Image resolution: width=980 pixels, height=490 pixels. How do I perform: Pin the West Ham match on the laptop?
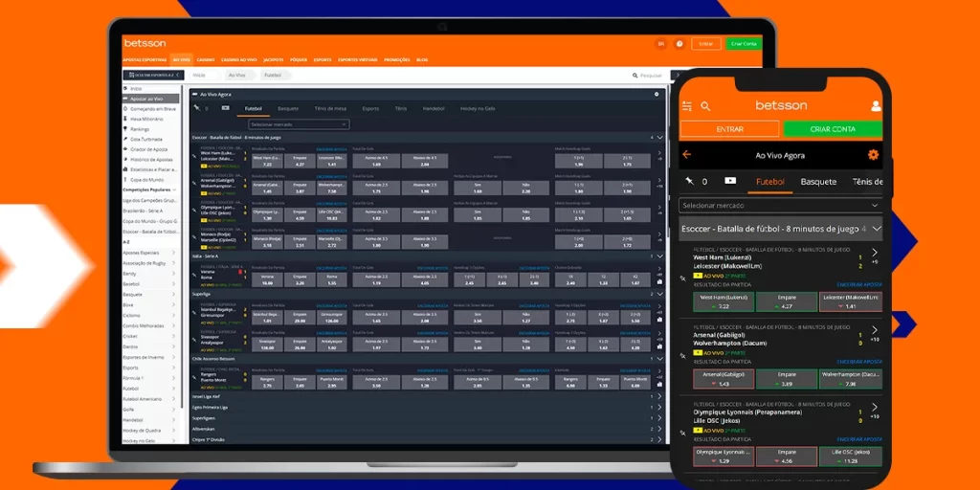pyautogui.click(x=194, y=156)
